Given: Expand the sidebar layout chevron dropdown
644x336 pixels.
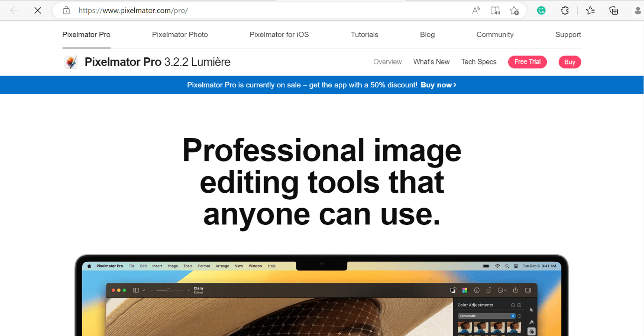Looking at the screenshot, I should click(144, 290).
